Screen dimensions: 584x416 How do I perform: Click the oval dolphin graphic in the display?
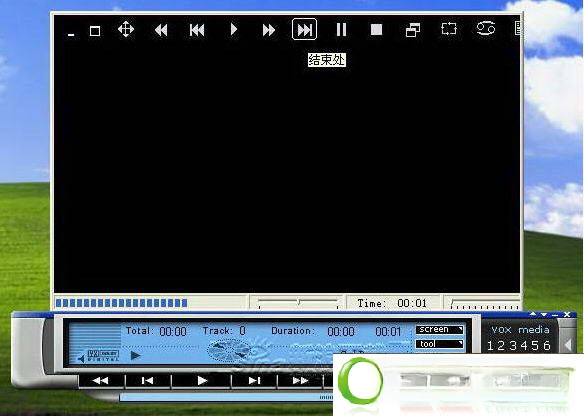[x=229, y=350]
